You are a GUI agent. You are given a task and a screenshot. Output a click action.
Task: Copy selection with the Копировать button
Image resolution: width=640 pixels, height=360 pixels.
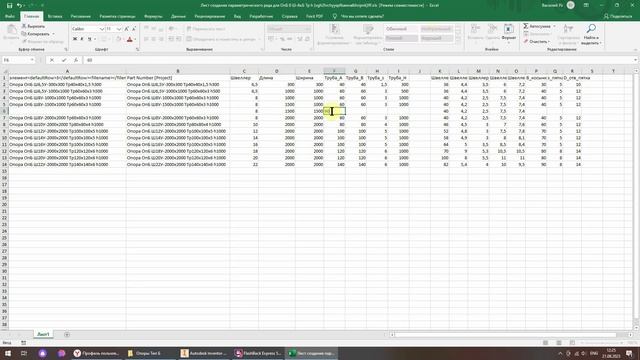click(x=36, y=34)
